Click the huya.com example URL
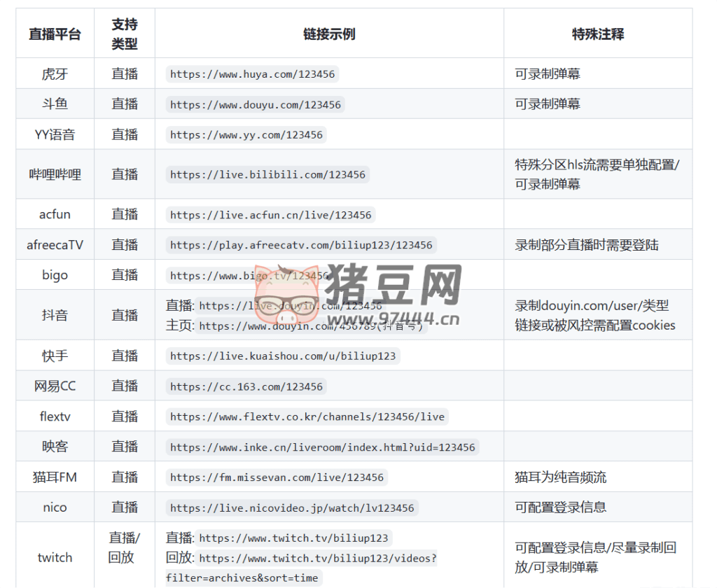The image size is (717, 588). click(x=252, y=74)
